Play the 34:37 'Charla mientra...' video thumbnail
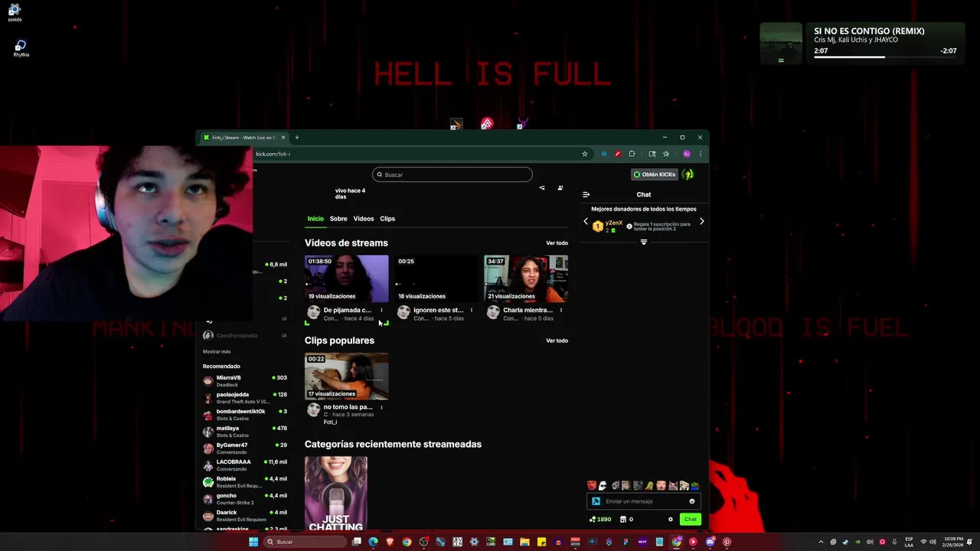The image size is (980, 551). 526,279
